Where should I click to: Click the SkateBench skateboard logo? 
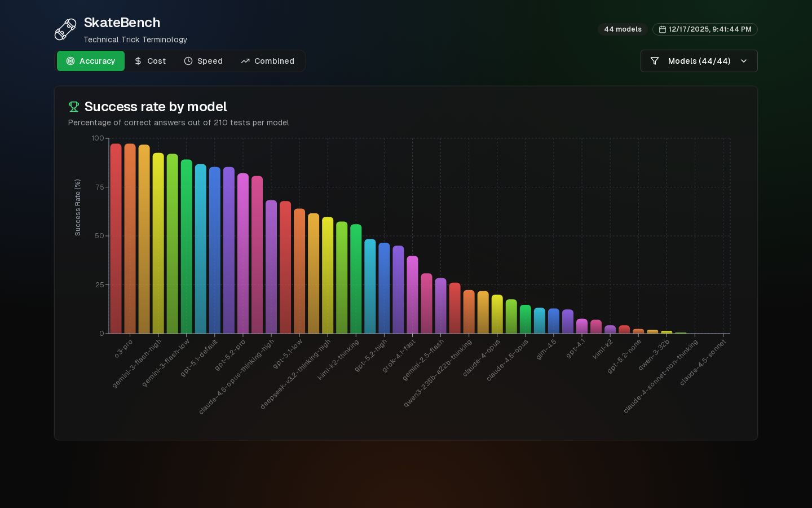coord(65,29)
